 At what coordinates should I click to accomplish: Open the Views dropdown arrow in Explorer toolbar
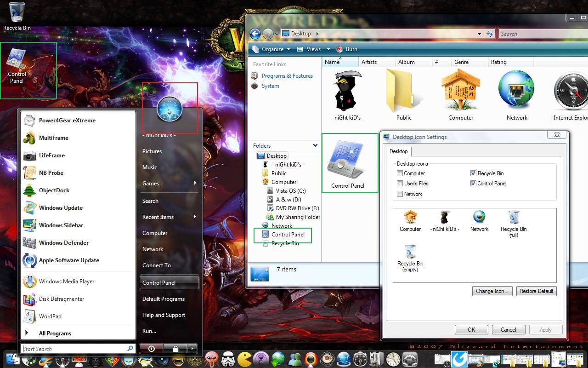coord(328,49)
